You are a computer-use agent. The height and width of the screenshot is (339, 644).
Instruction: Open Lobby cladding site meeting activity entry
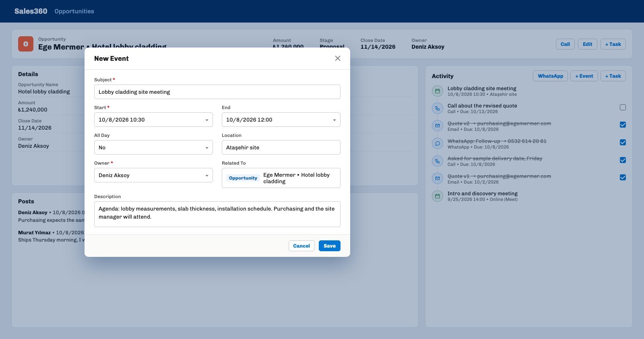click(482, 89)
